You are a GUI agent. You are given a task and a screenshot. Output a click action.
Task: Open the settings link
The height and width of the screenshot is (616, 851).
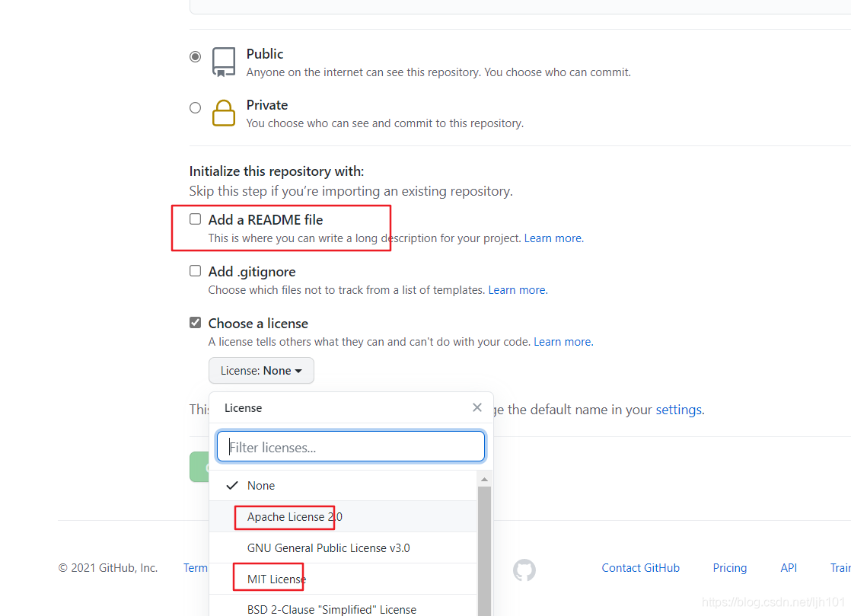(x=679, y=410)
